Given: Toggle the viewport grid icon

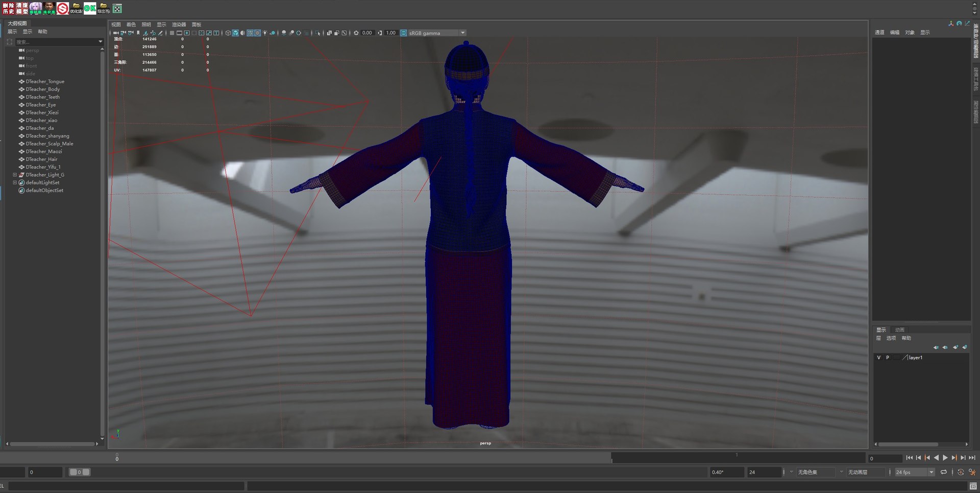Looking at the screenshot, I should [x=172, y=33].
